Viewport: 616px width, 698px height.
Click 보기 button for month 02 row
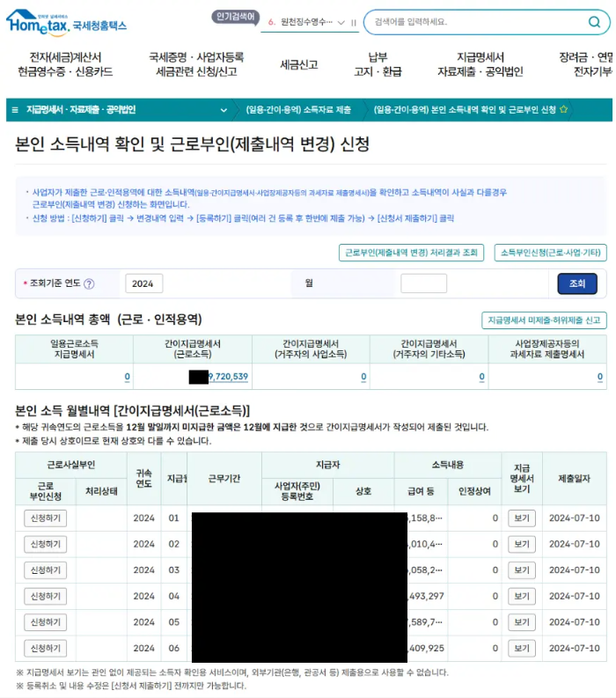[x=522, y=544]
